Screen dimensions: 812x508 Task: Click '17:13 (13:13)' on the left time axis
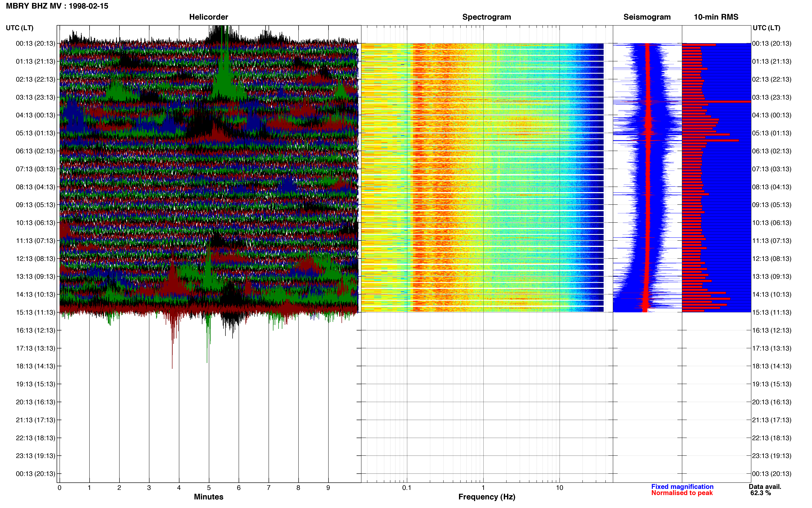pos(36,348)
